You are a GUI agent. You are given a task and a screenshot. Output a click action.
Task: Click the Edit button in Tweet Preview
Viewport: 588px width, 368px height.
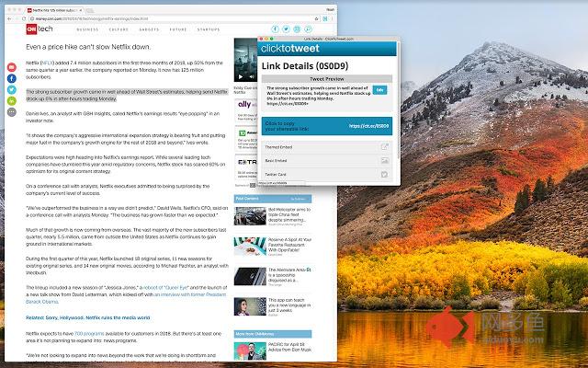coord(379,90)
